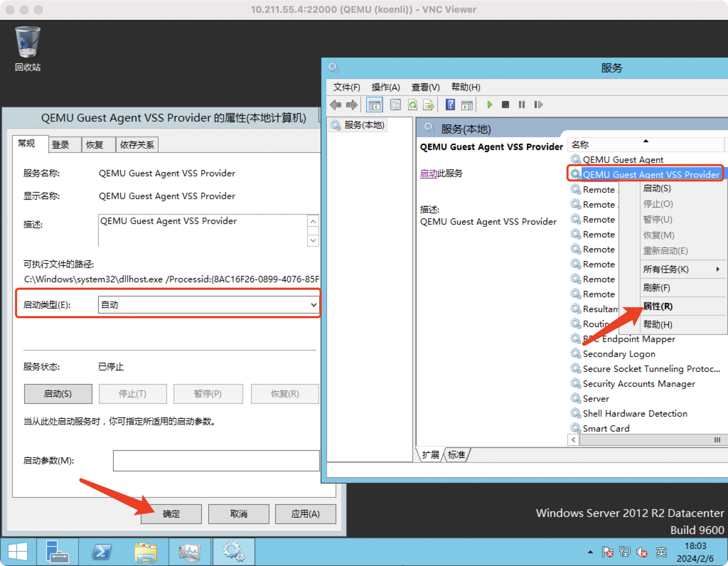Click the 确定 button

coord(171,514)
